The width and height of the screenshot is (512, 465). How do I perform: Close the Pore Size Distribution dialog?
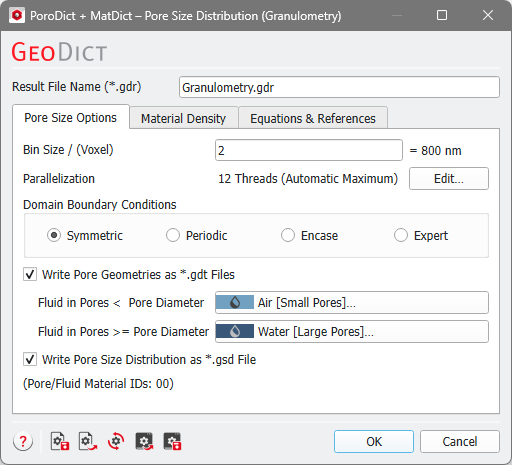488,15
